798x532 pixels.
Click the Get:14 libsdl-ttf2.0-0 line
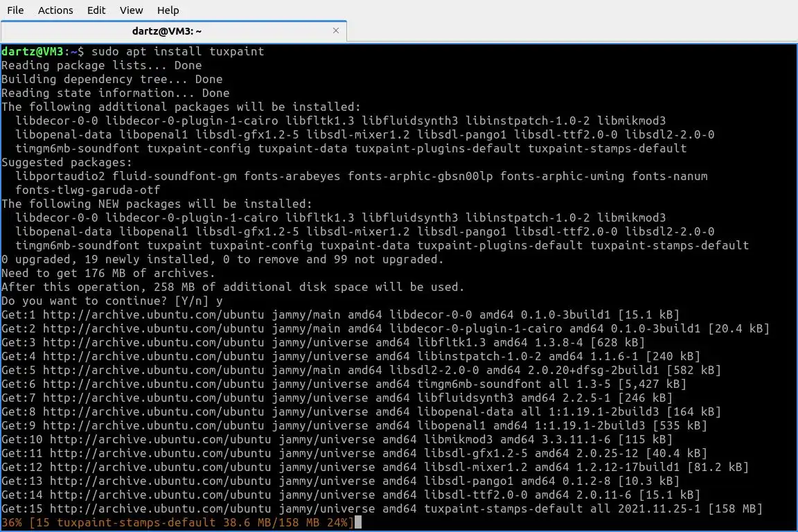[351, 495]
